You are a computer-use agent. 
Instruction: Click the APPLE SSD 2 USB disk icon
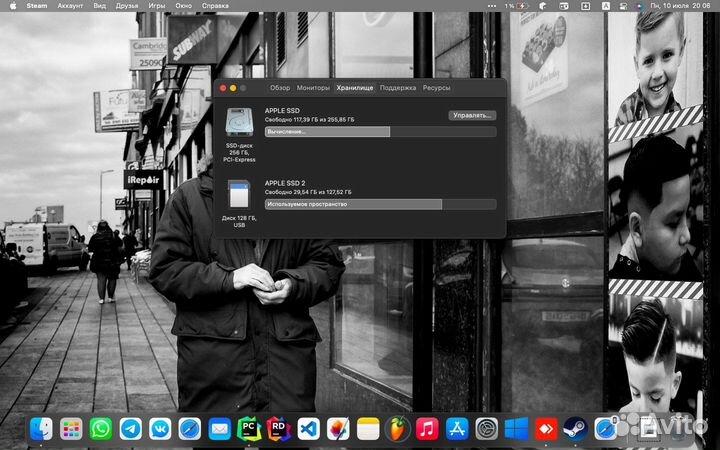239,194
